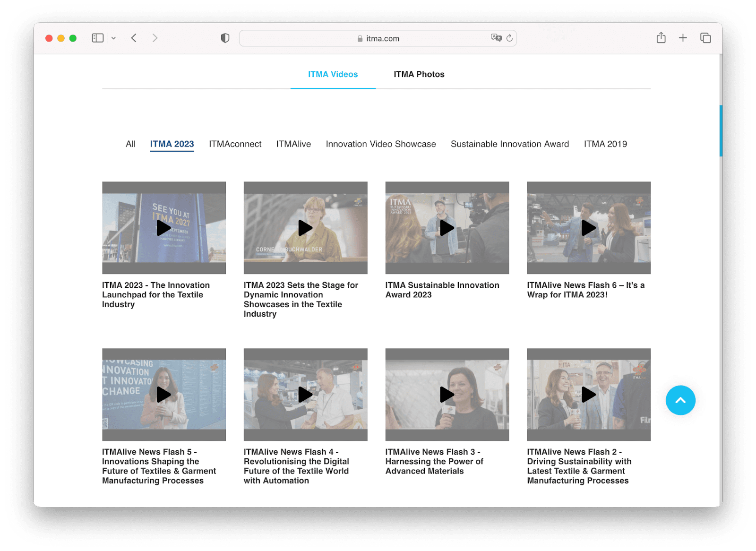Viewport: 756px width, 551px height.
Task: Add a new tab with plus icon
Action: coord(683,38)
